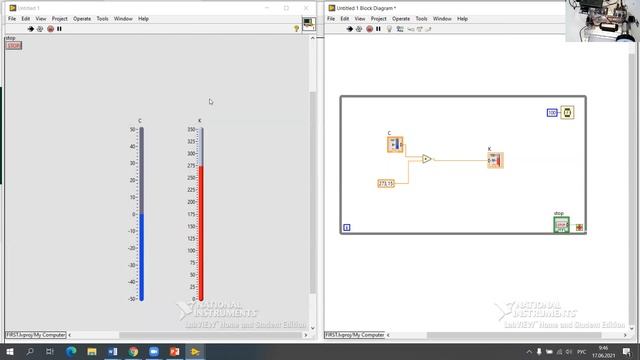640x360 pixels.
Task: Open Windows Start menu
Action: coord(10,351)
